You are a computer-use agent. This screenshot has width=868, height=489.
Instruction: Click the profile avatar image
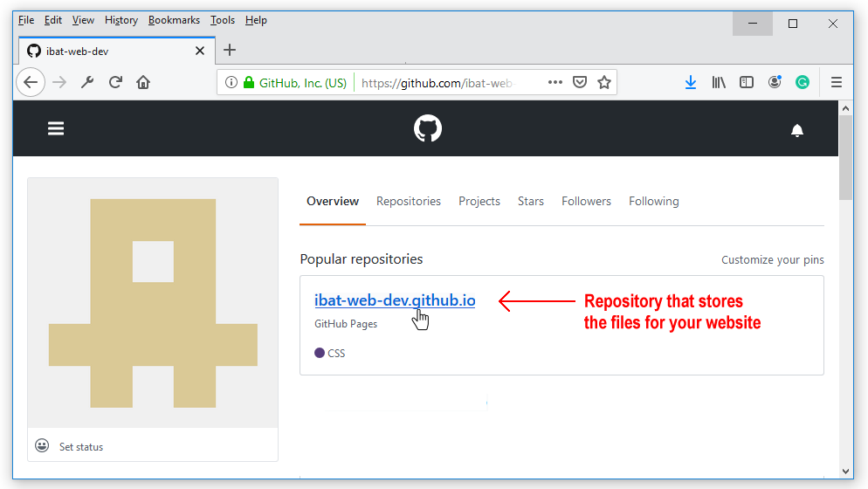(x=153, y=303)
